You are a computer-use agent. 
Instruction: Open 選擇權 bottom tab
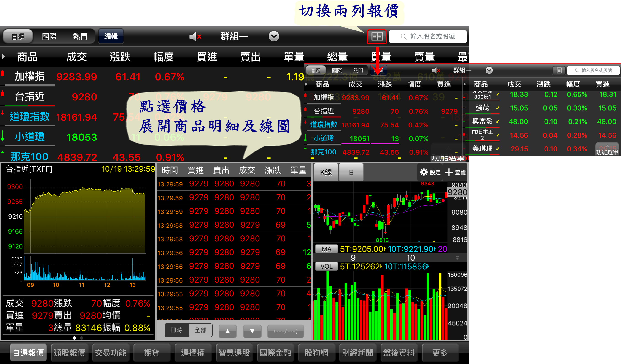tap(193, 353)
